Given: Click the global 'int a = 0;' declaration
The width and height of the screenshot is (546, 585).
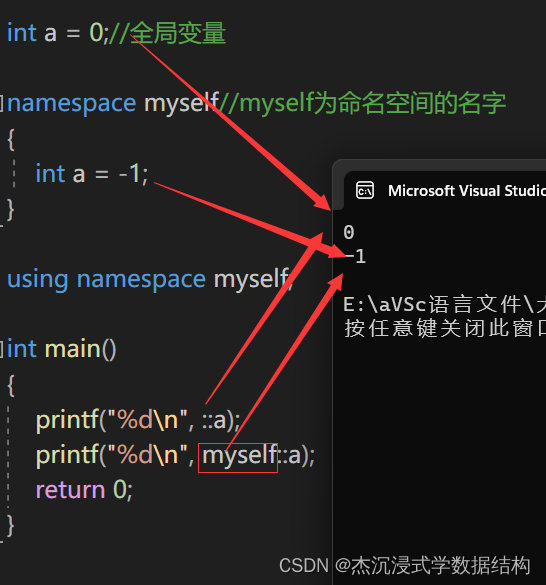Looking at the screenshot, I should point(58,33).
